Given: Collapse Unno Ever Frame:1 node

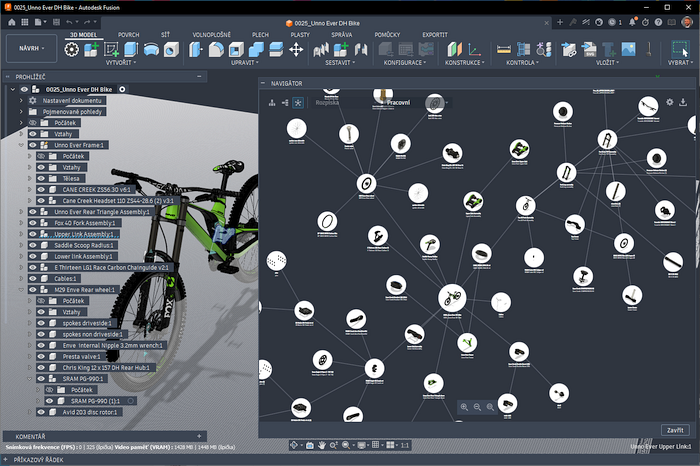Looking at the screenshot, I should 21,145.
